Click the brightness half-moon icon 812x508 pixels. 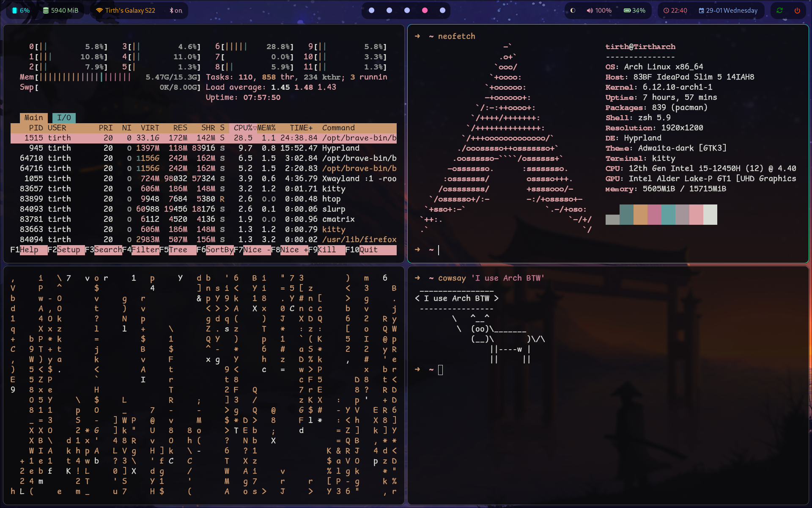tap(573, 11)
